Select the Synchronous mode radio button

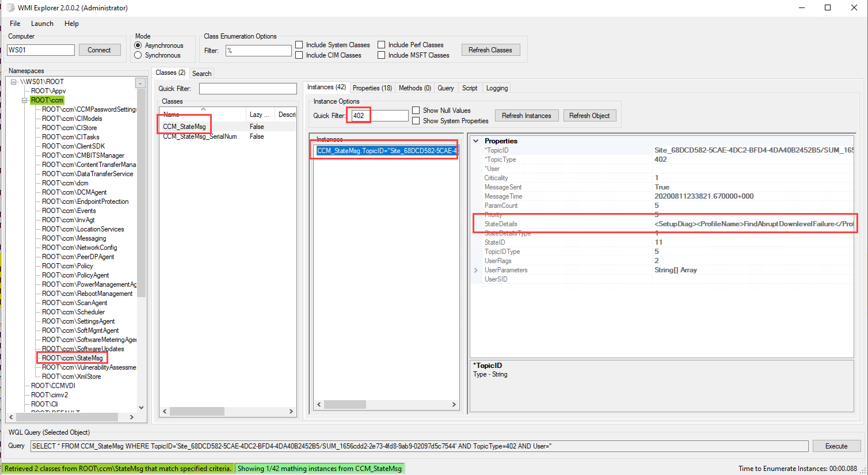click(x=138, y=55)
